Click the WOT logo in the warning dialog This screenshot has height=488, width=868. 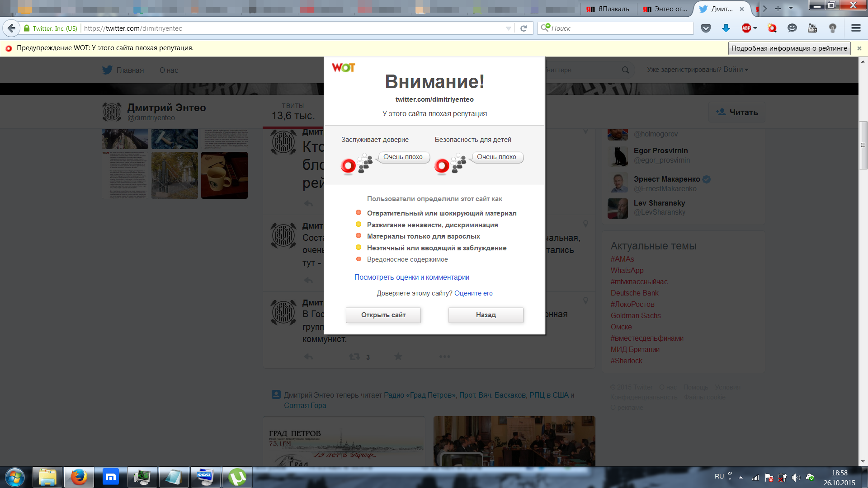344,68
